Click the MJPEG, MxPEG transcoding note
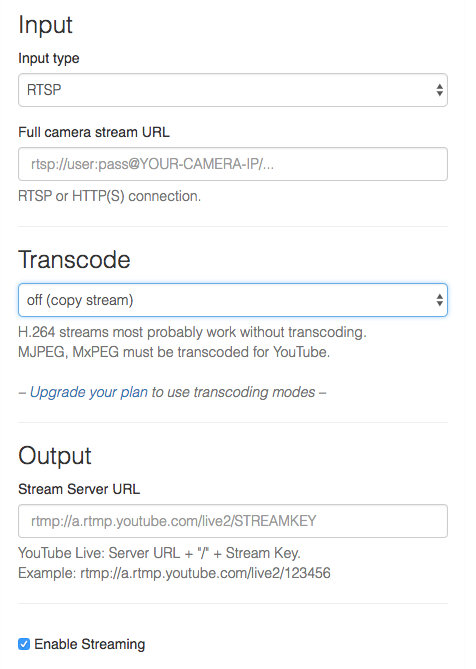476x669 pixels. [x=174, y=352]
